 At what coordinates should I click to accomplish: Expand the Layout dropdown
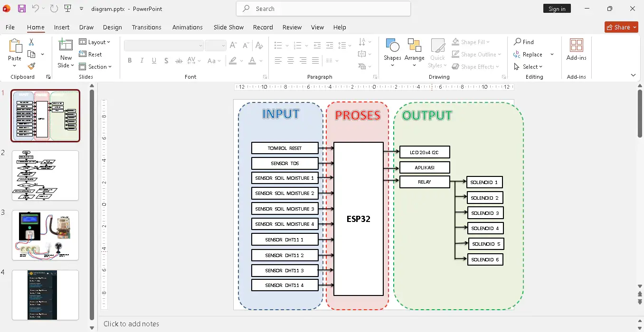[95, 42]
